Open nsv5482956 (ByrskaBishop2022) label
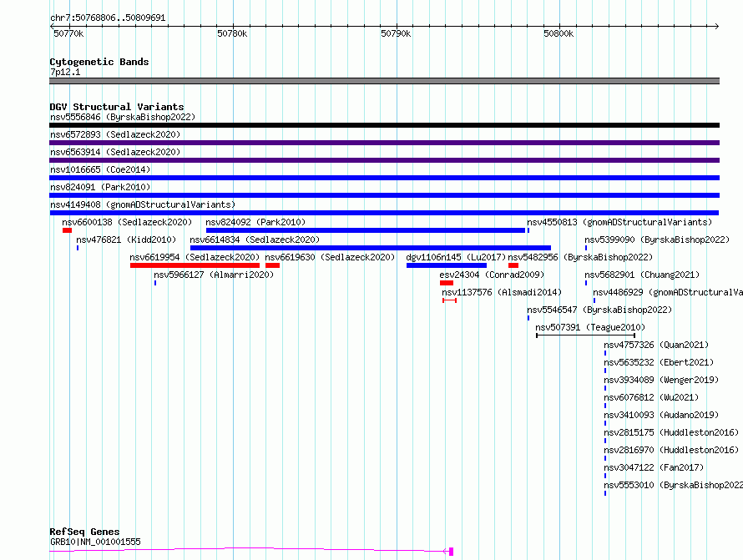Screen dimensions: 743x560 pyautogui.click(x=580, y=257)
